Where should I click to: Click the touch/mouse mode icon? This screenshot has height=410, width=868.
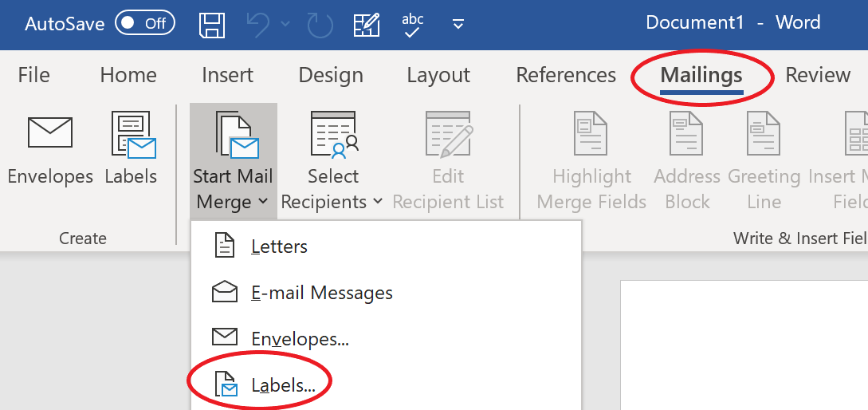pos(365,24)
